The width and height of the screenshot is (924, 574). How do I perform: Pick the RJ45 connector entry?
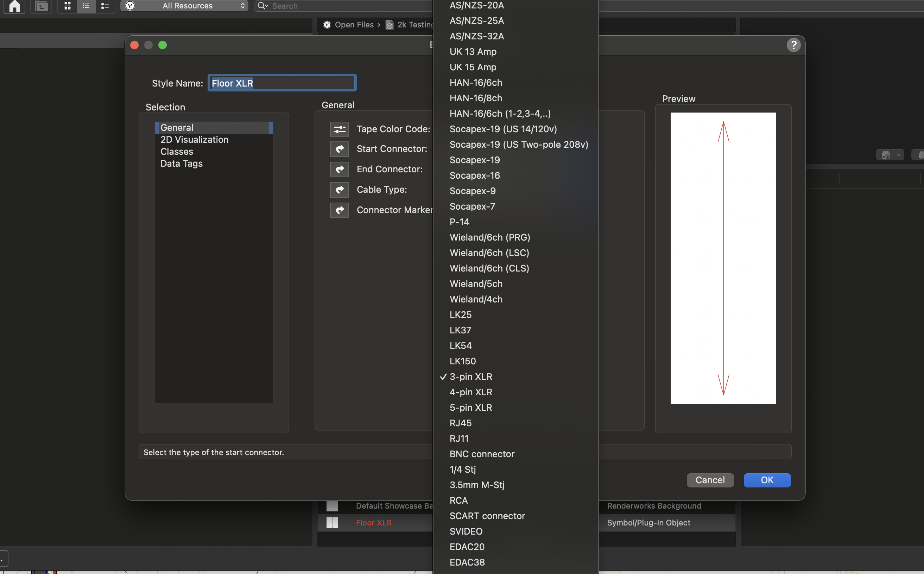tap(460, 423)
